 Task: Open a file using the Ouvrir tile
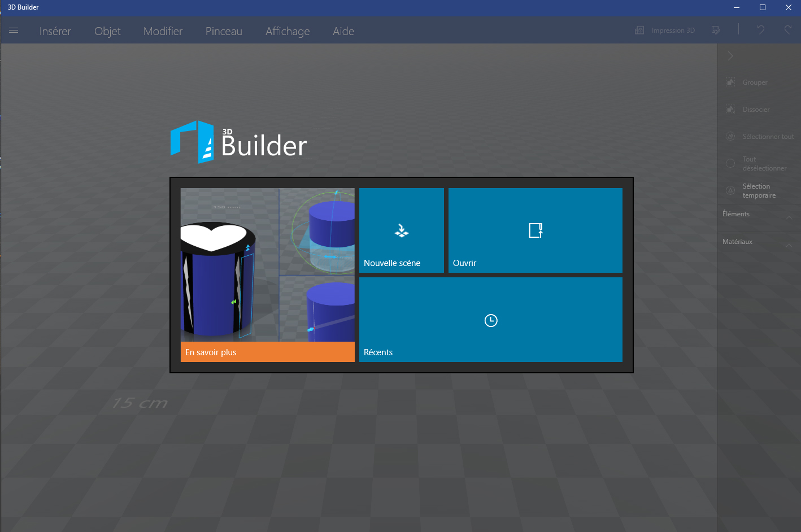534,230
